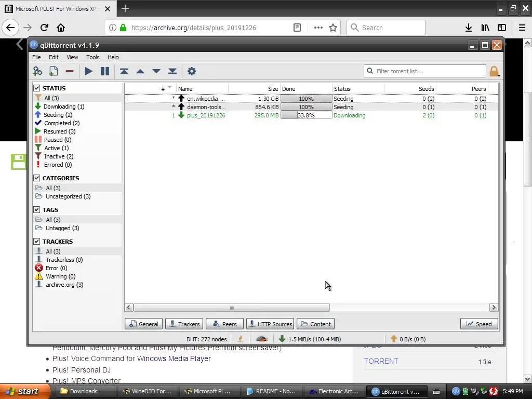Open the Edit menu

54,57
